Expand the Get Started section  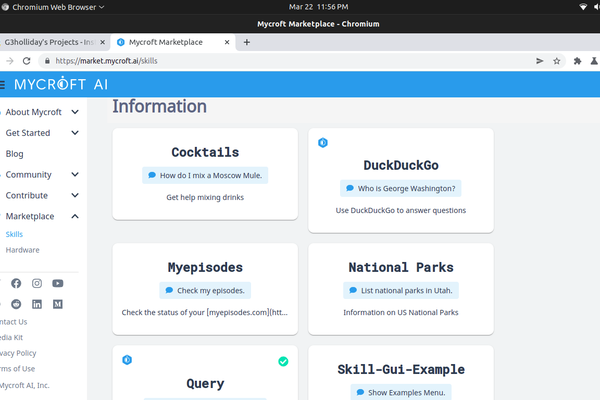click(75, 133)
